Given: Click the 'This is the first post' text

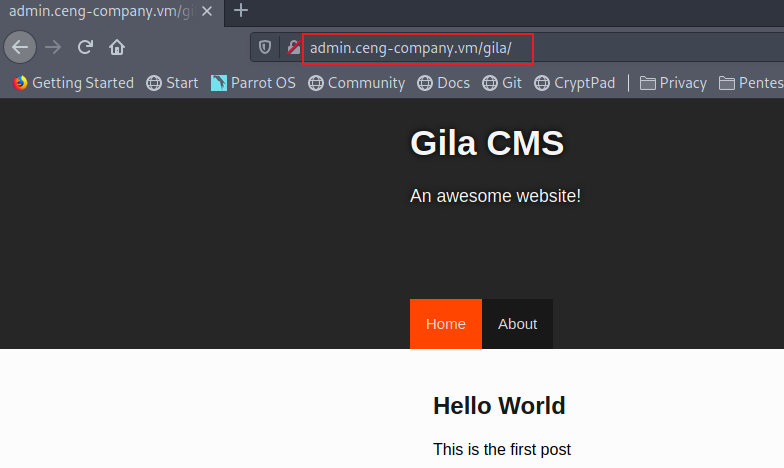Looking at the screenshot, I should point(502,450).
